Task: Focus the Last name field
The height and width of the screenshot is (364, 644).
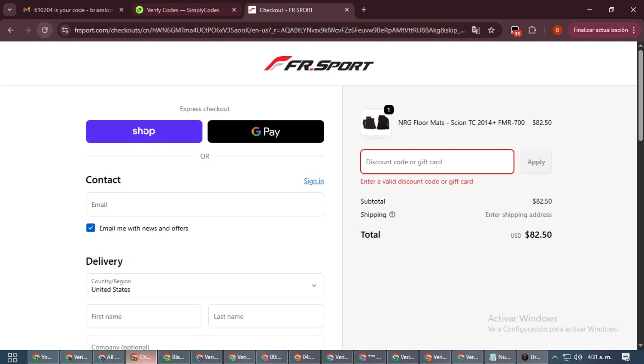Action: 266,316
